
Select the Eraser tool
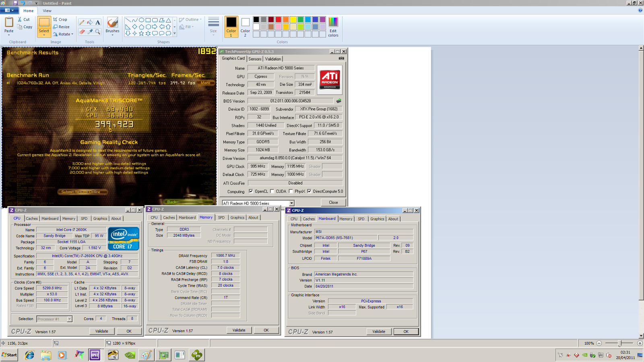pyautogui.click(x=82, y=31)
